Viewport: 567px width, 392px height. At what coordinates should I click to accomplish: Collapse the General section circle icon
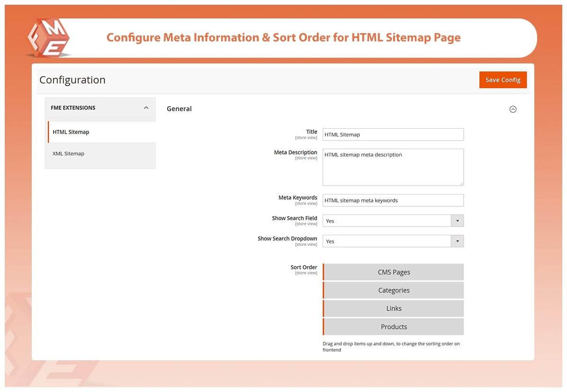(x=513, y=109)
